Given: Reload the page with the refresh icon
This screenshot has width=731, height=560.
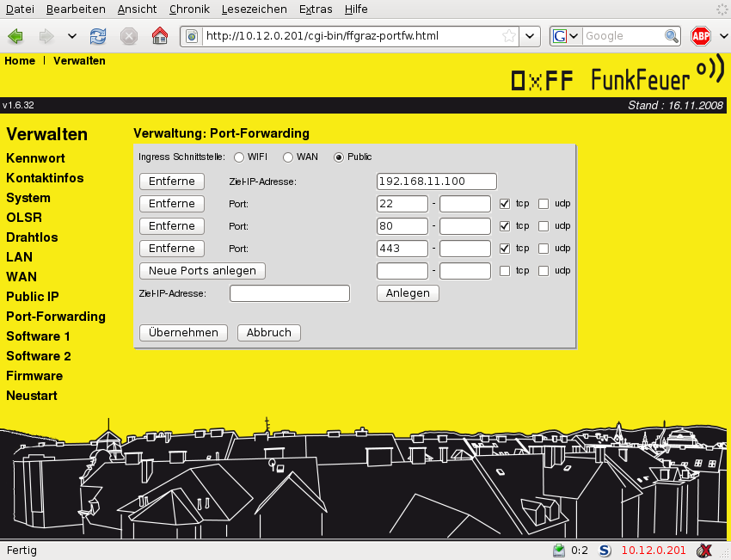Looking at the screenshot, I should [98, 36].
